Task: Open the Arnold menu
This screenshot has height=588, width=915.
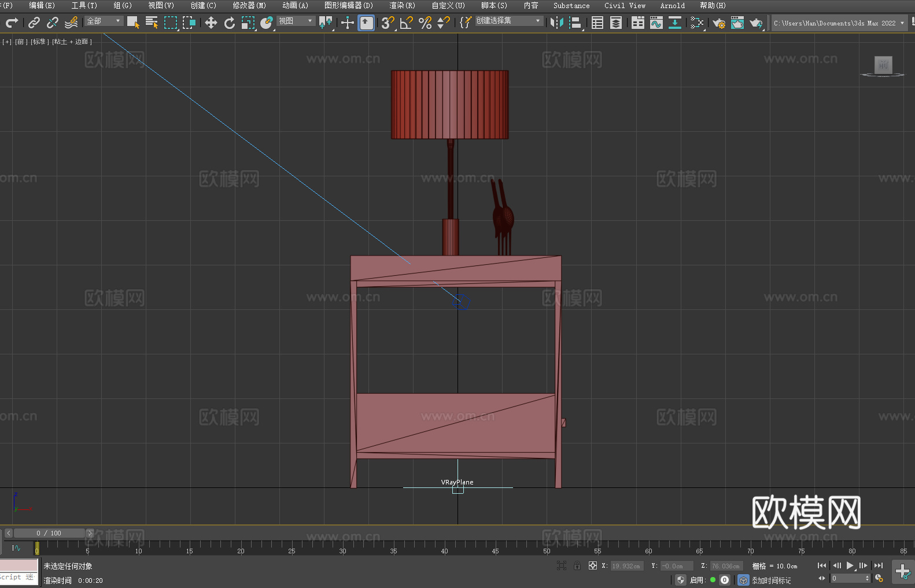Action: 672,5
